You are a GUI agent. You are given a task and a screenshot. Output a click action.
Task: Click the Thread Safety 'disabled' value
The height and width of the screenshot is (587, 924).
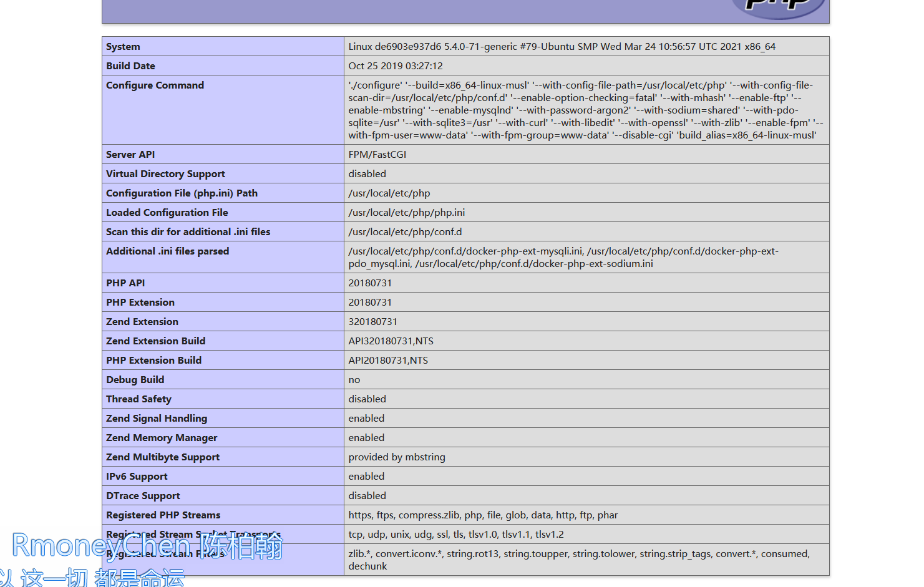[367, 399]
